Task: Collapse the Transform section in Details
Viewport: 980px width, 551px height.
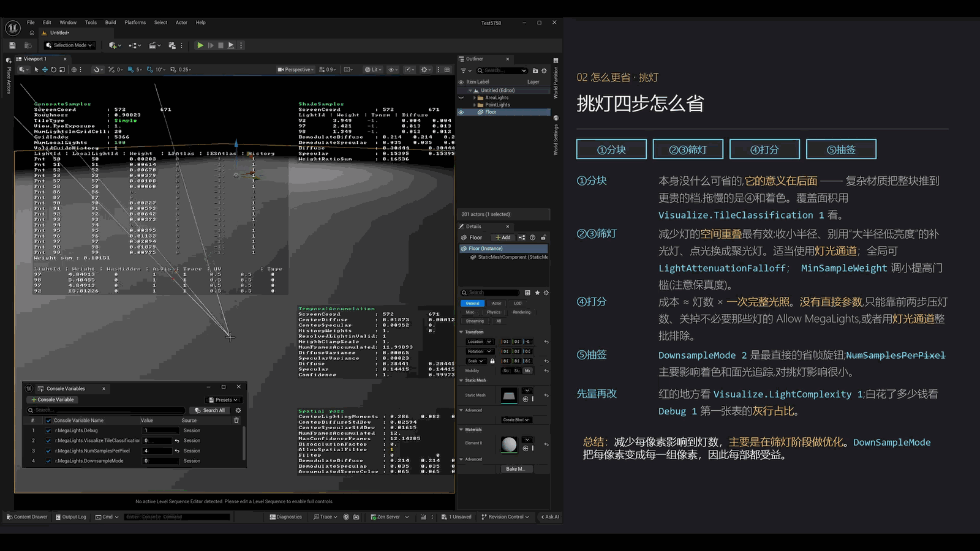Action: pos(461,332)
